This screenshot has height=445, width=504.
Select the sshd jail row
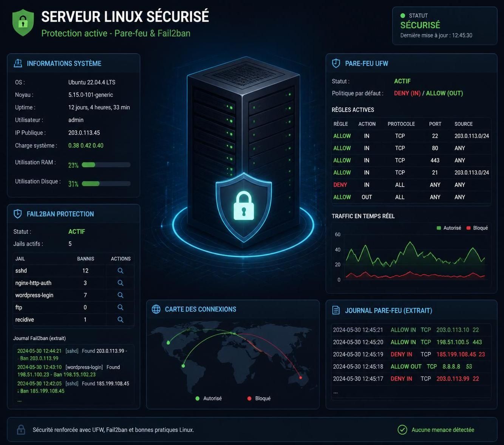pyautogui.click(x=73, y=271)
